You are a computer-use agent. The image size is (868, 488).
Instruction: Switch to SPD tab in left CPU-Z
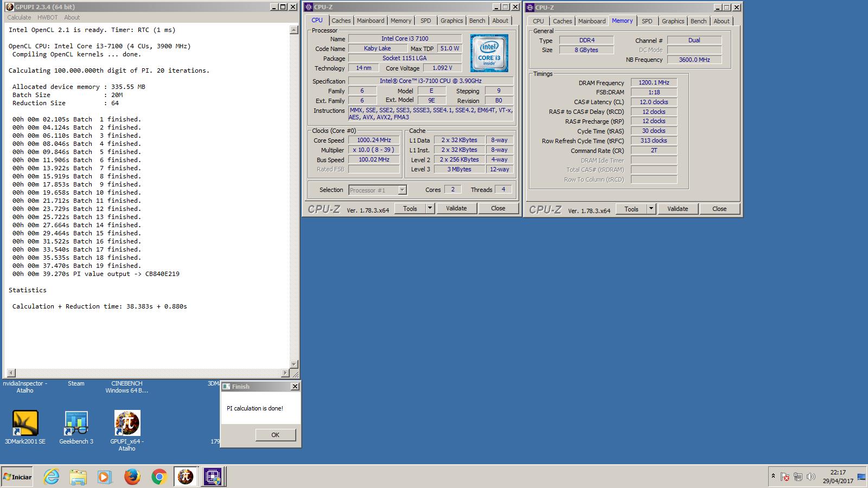pos(426,21)
